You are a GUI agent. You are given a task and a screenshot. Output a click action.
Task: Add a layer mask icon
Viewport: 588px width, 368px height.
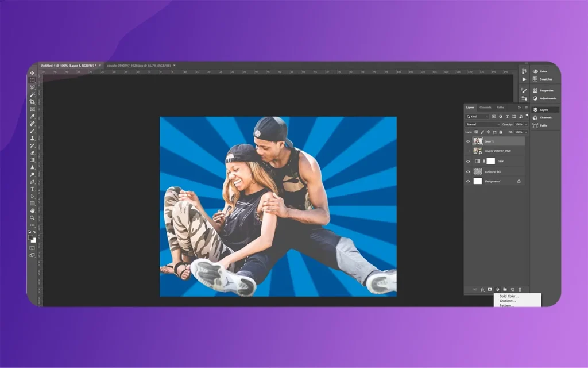[x=490, y=289]
